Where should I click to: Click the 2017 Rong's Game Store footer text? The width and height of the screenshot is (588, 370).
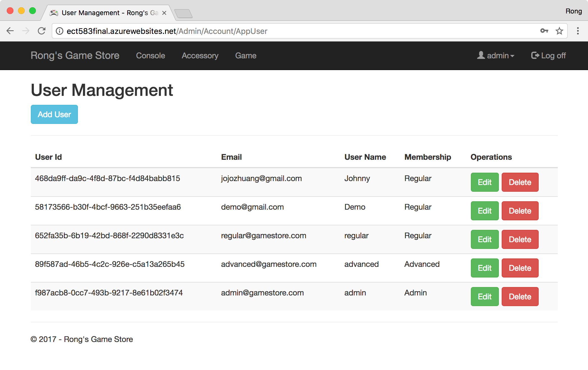[82, 339]
